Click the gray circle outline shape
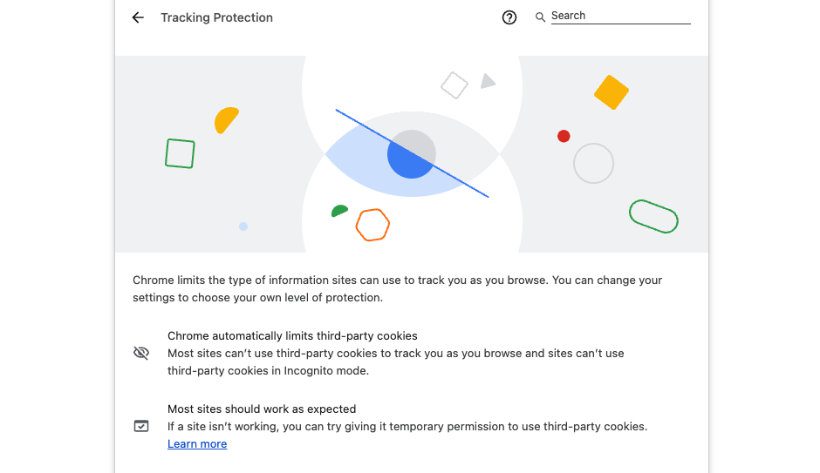 tap(593, 163)
